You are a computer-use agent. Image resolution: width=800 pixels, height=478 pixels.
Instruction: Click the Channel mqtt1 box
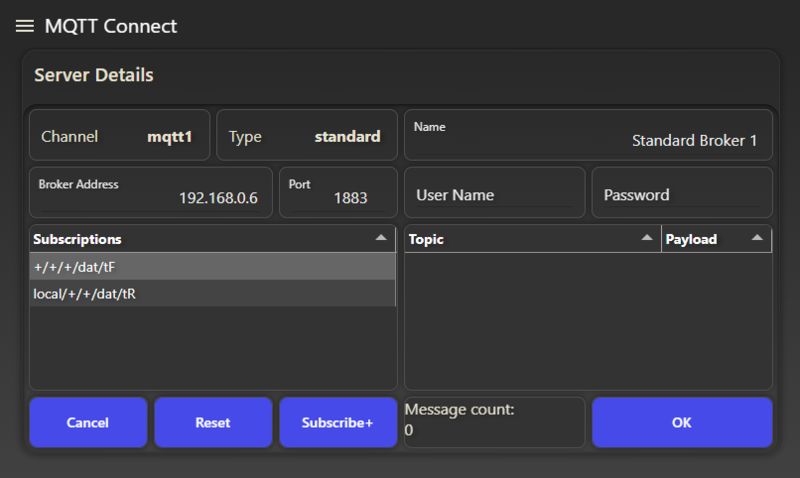119,135
